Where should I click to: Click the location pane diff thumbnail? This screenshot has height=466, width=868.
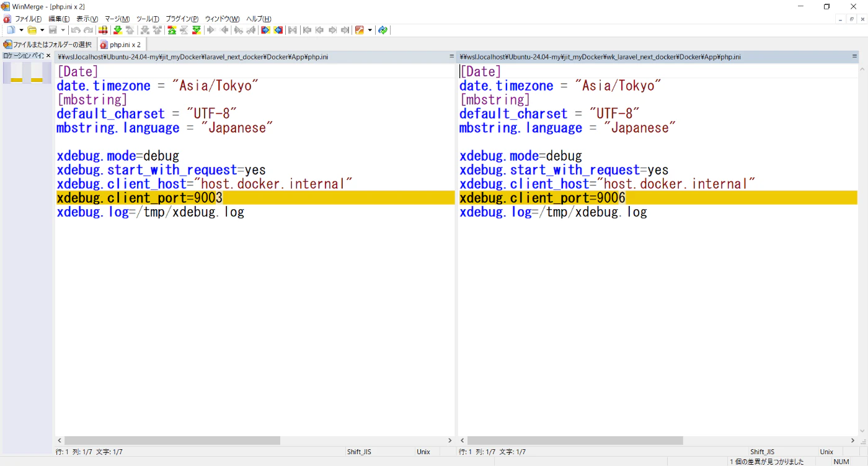tap(27, 73)
